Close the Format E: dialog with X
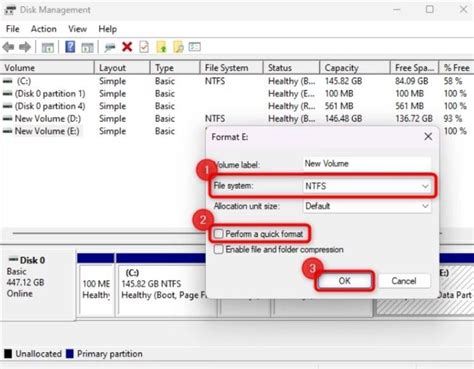This screenshot has height=369, width=474. click(x=428, y=136)
